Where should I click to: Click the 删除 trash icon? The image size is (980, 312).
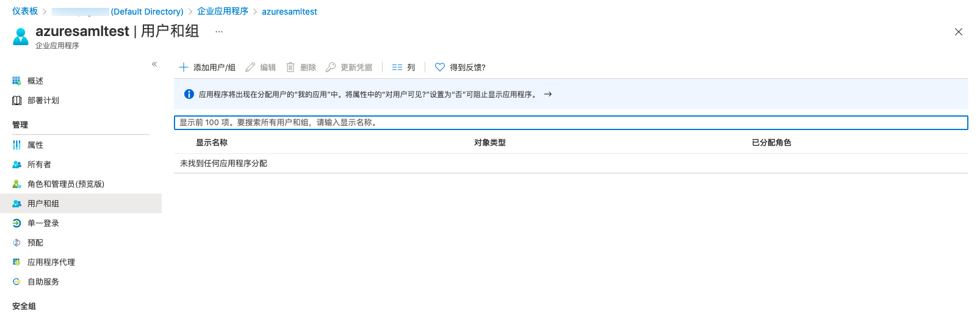(290, 67)
